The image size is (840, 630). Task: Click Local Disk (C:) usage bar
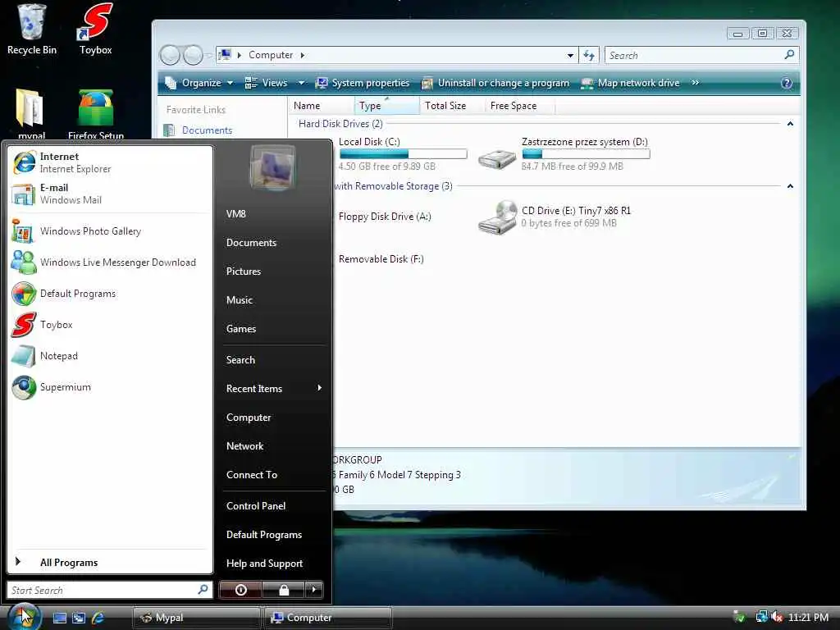click(403, 154)
